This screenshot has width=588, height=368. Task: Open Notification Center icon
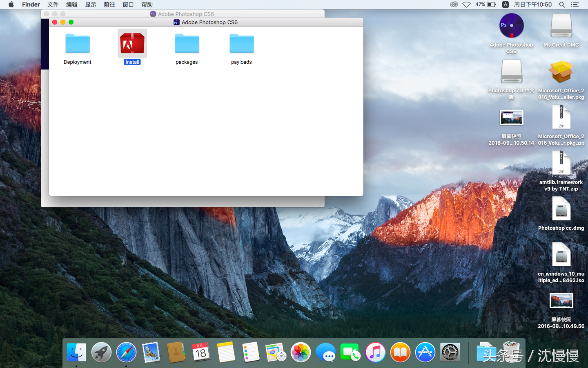(x=575, y=4)
